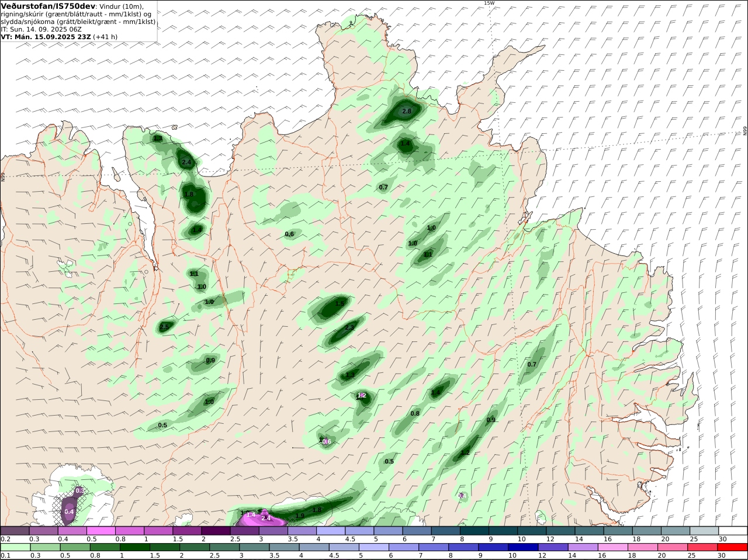Select purple-row swatch between 14 and 16
Viewport: 748px width, 560px height.
coord(590,531)
